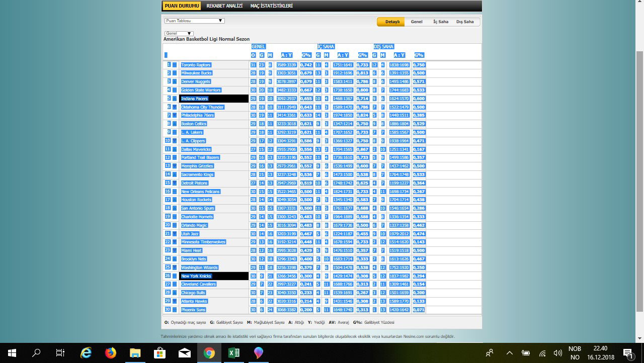
Task: Open the Golden State Warriors link
Action: [x=201, y=90]
